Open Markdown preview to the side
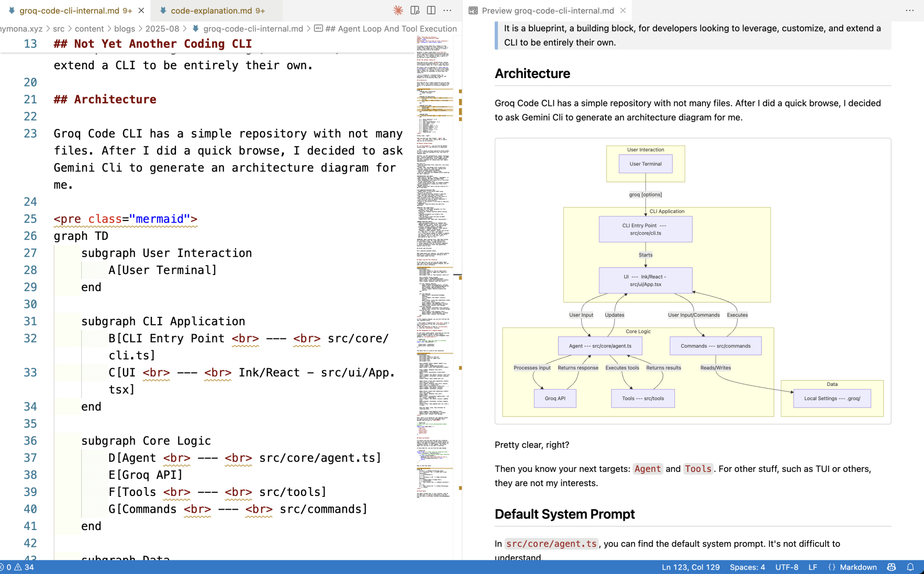 (x=415, y=10)
